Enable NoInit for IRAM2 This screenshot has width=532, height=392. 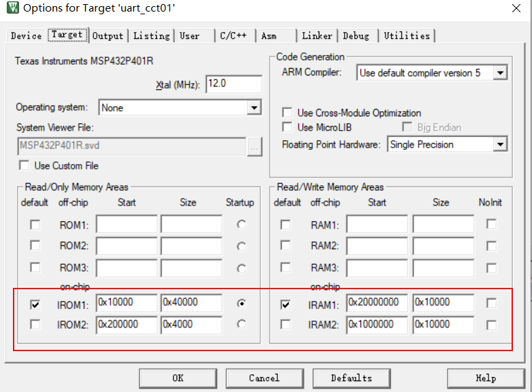(x=491, y=325)
